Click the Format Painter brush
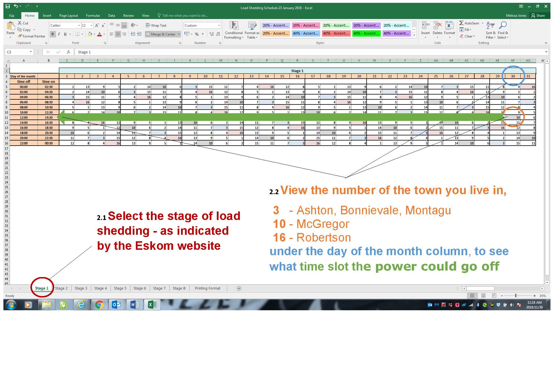555x392 pixels. click(x=20, y=36)
